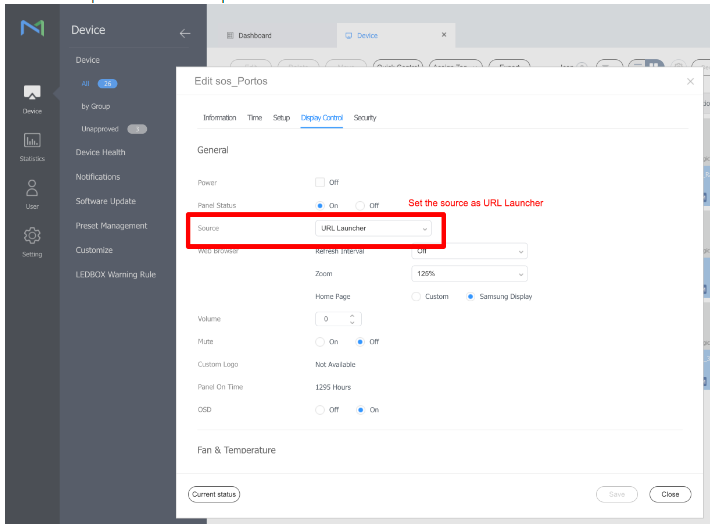Open the Source dropdown showing URL Launcher
712x524 pixels.
pos(372,228)
